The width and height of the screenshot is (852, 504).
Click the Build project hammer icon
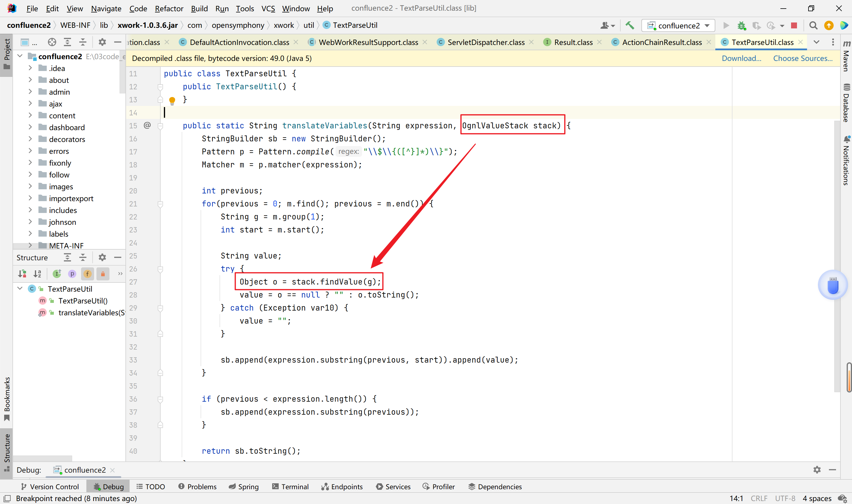630,25
